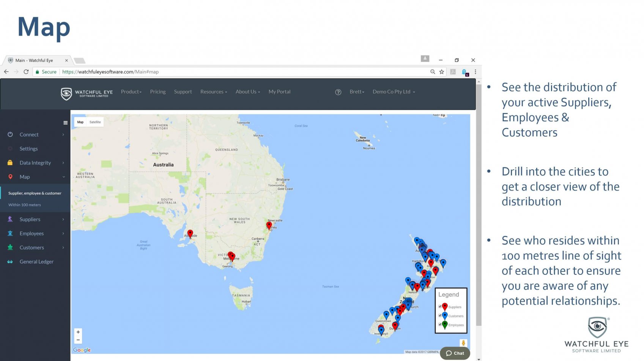Switch map to Map view
Viewport: 644px width, 361px height.
(80, 122)
